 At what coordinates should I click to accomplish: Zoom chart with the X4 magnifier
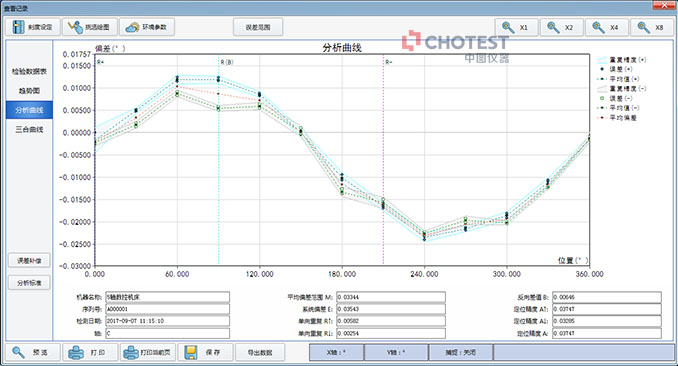click(607, 27)
